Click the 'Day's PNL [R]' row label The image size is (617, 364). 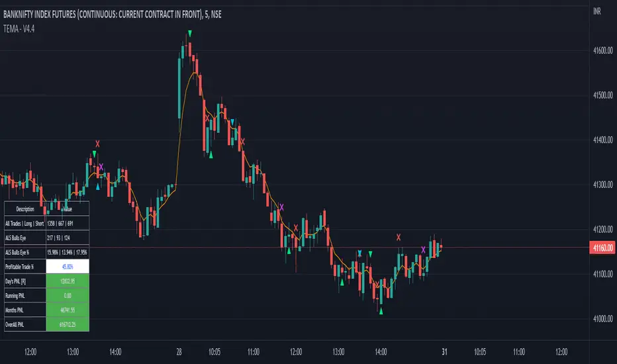pyautogui.click(x=24, y=281)
